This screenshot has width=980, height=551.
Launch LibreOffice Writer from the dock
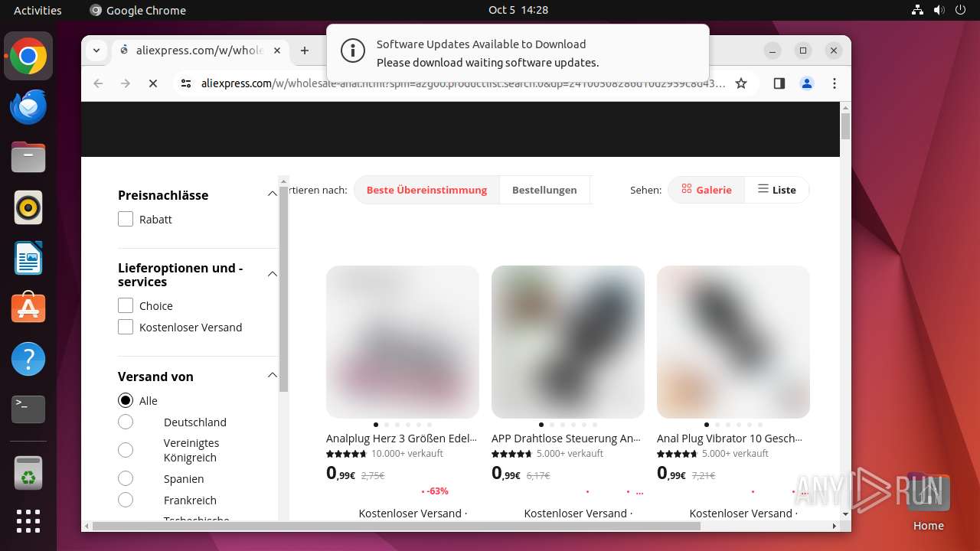(x=28, y=258)
